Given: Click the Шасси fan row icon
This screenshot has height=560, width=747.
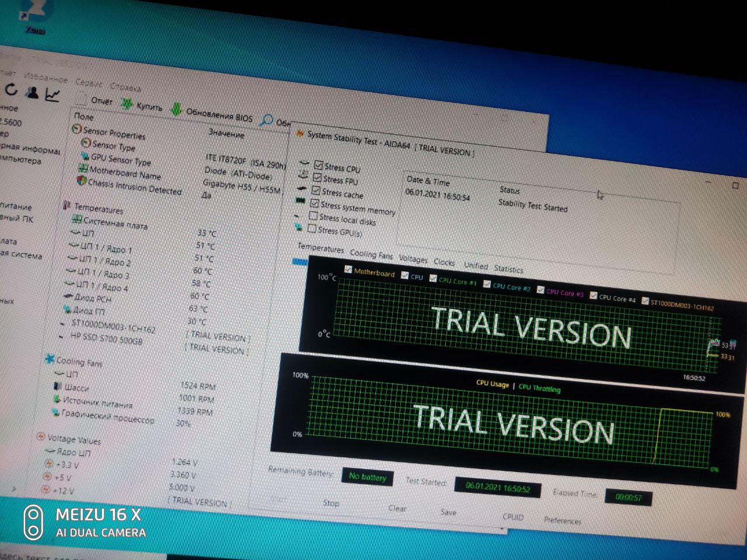Looking at the screenshot, I should pos(58,386).
